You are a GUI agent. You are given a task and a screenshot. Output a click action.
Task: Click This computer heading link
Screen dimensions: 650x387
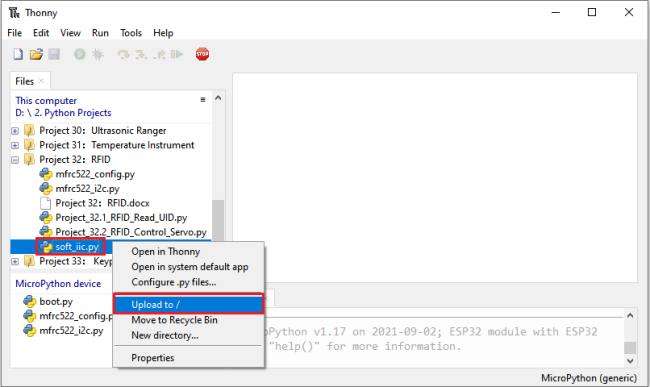46,101
